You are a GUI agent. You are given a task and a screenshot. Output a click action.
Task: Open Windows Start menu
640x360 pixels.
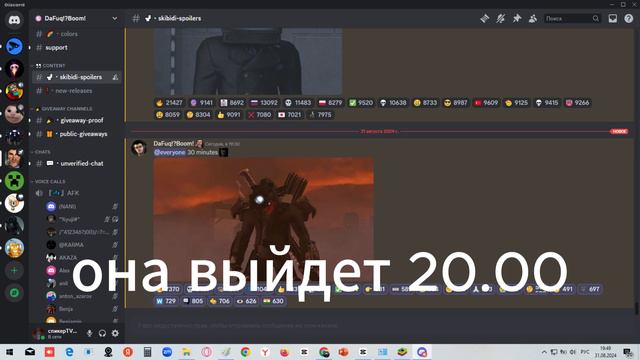point(10,352)
